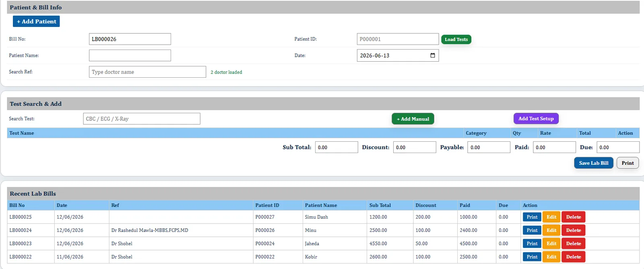Open Add Test Setup
The width and height of the screenshot is (644, 269).
(536, 118)
